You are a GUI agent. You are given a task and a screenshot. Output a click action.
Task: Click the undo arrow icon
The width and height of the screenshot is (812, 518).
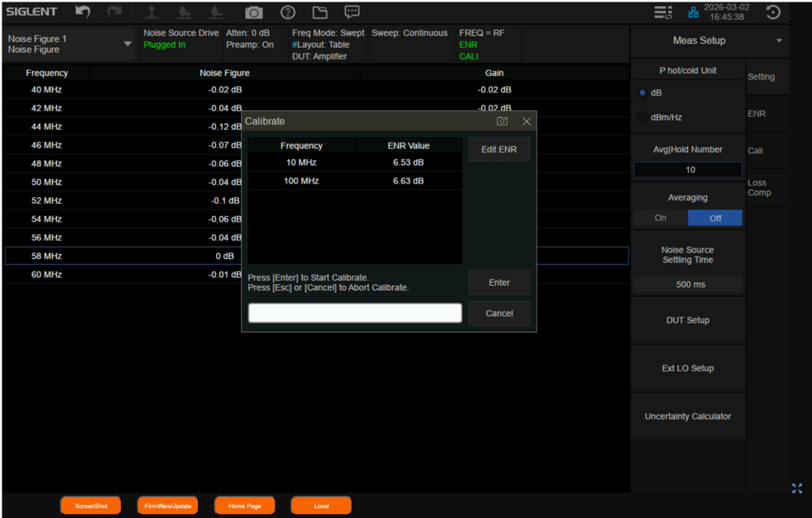pos(83,12)
